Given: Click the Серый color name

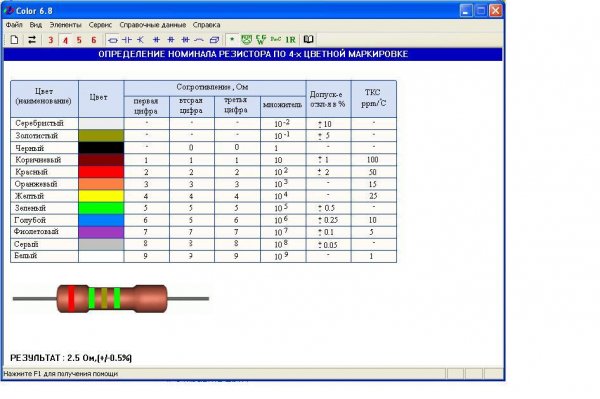Looking at the screenshot, I should click(26, 244).
